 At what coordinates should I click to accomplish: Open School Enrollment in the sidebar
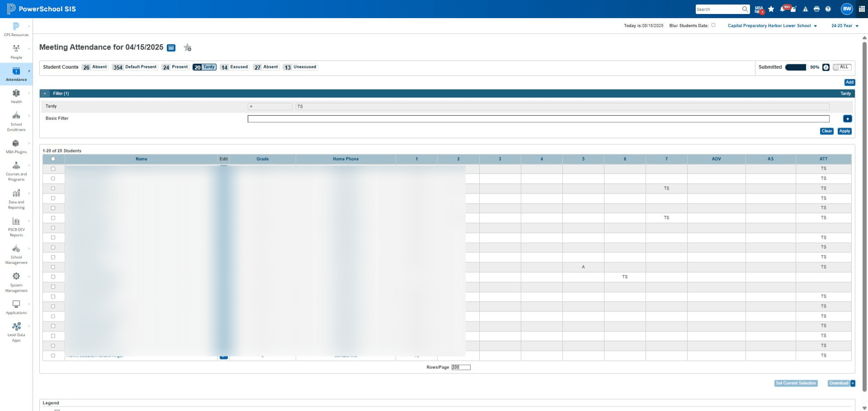point(16,121)
